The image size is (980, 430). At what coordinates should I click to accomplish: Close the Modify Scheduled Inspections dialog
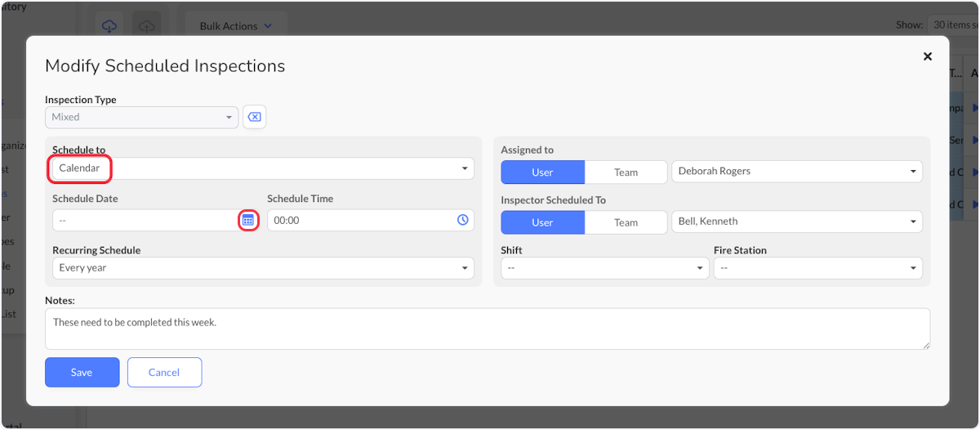pos(927,56)
